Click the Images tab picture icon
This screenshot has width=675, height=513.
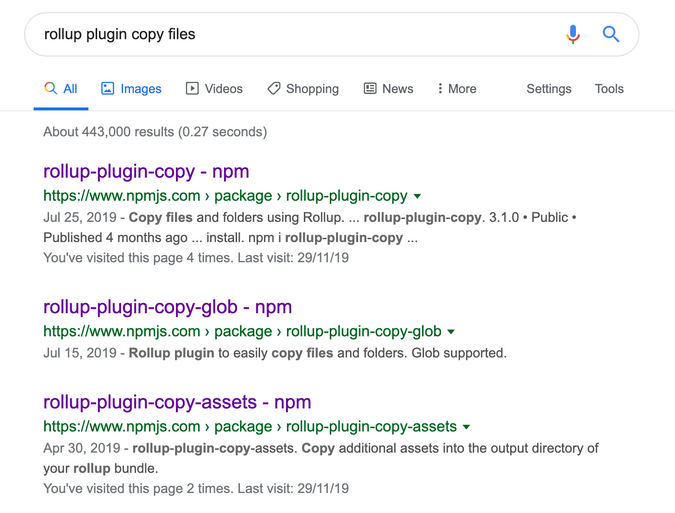coord(107,89)
